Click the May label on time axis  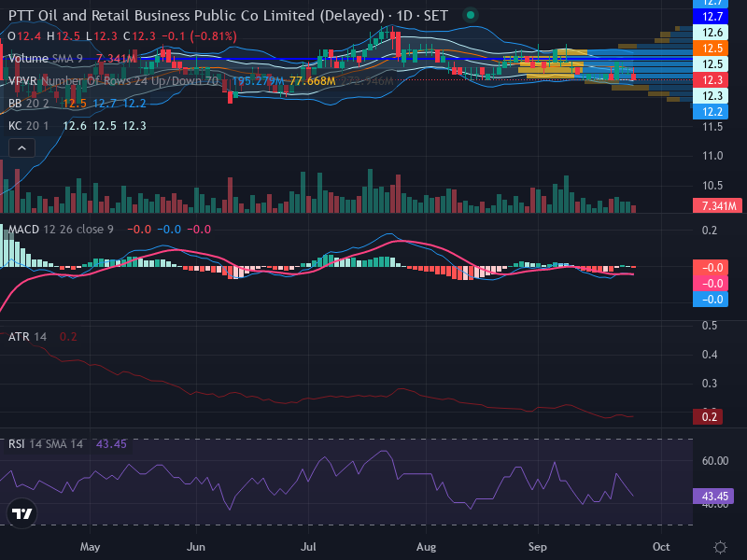point(90,547)
